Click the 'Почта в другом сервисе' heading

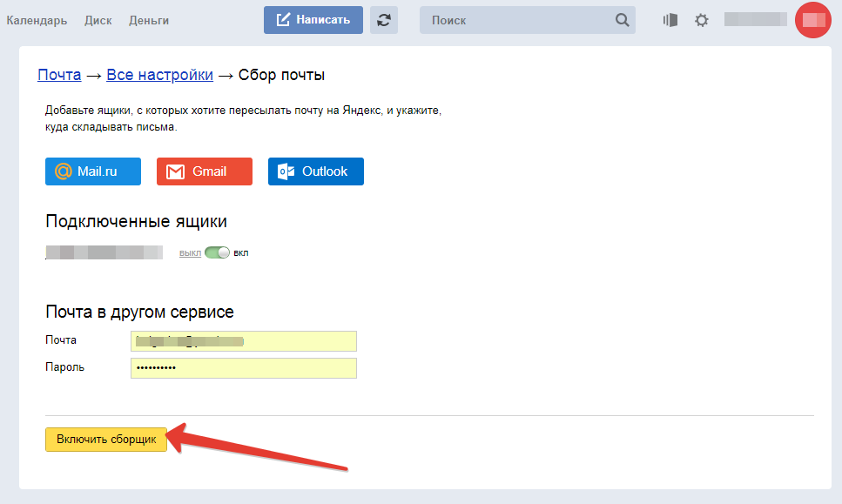(x=139, y=312)
